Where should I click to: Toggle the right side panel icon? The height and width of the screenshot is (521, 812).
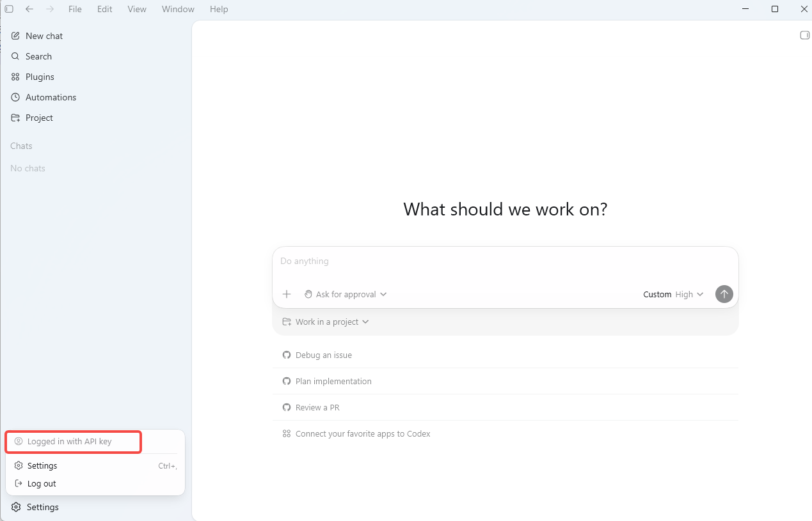[805, 35]
